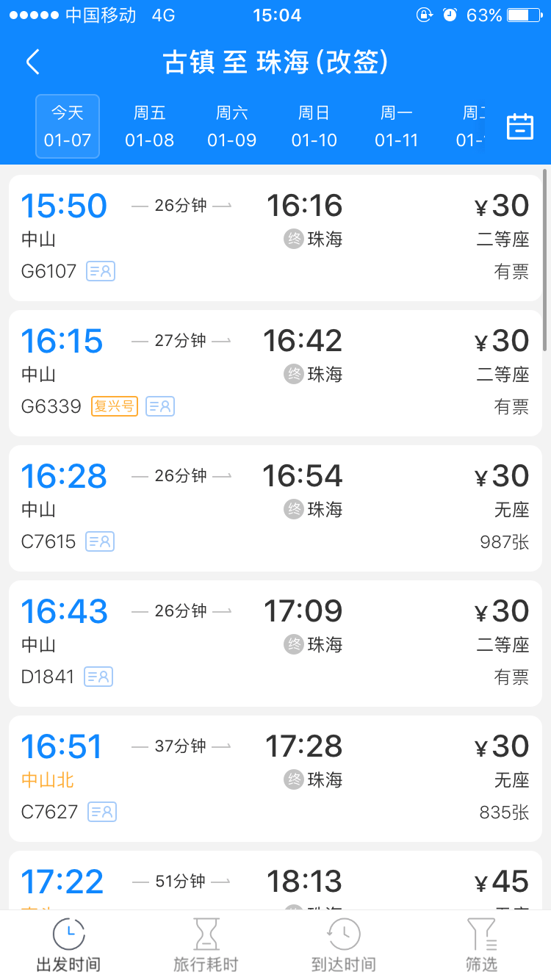The height and width of the screenshot is (980, 551).
Task: Select the 周日 01-10 date tab
Action: click(314, 126)
